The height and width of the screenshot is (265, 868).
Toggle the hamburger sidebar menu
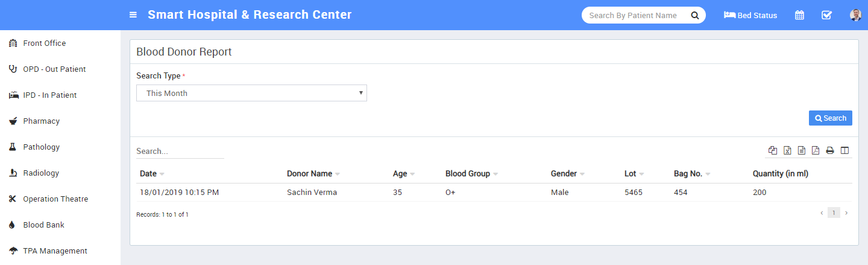point(133,15)
